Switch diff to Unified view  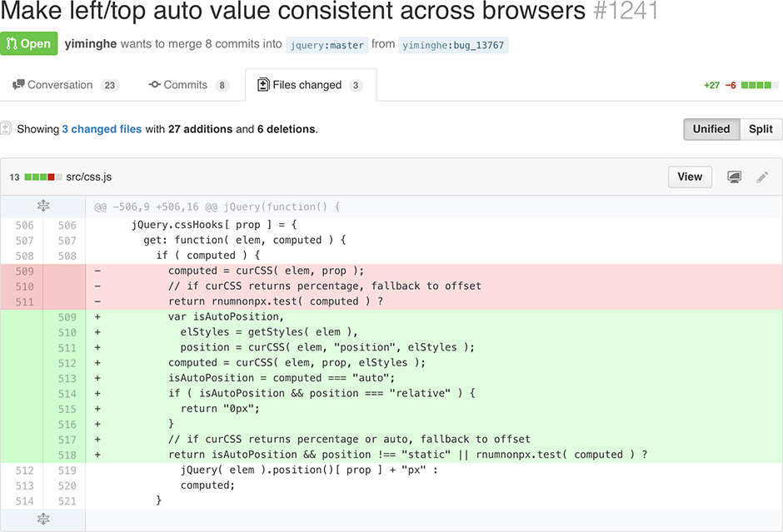[x=711, y=129]
